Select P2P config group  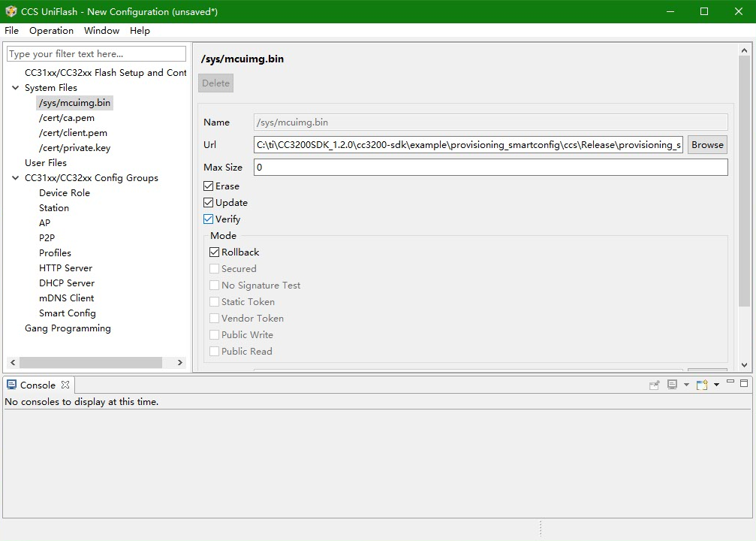pyautogui.click(x=47, y=237)
